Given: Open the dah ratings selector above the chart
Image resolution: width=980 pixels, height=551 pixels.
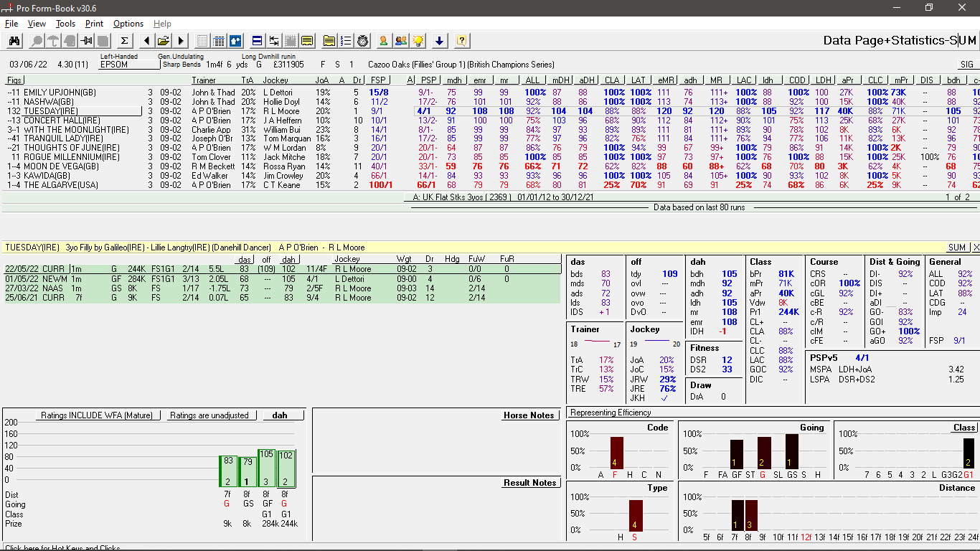Looking at the screenshot, I should click(x=283, y=413).
